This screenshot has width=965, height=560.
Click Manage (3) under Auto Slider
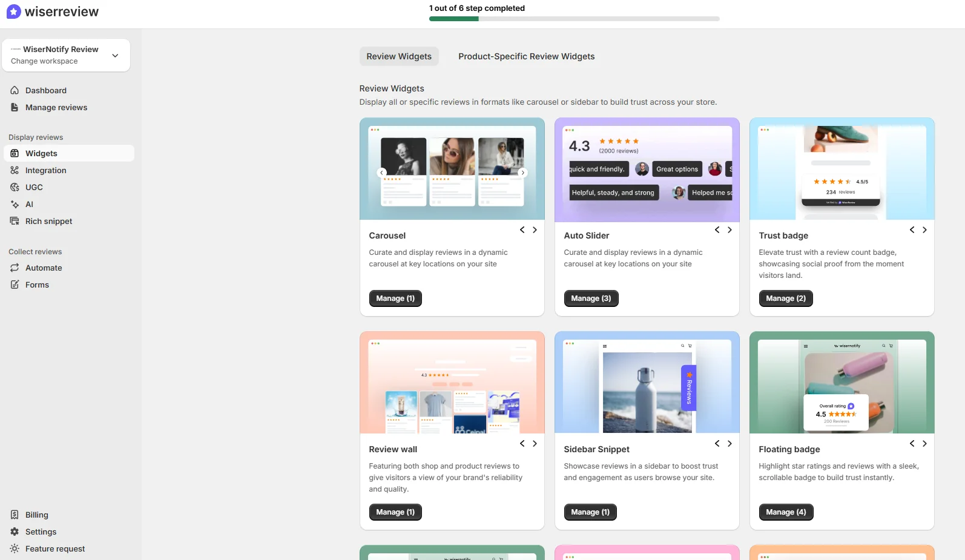tap(591, 298)
